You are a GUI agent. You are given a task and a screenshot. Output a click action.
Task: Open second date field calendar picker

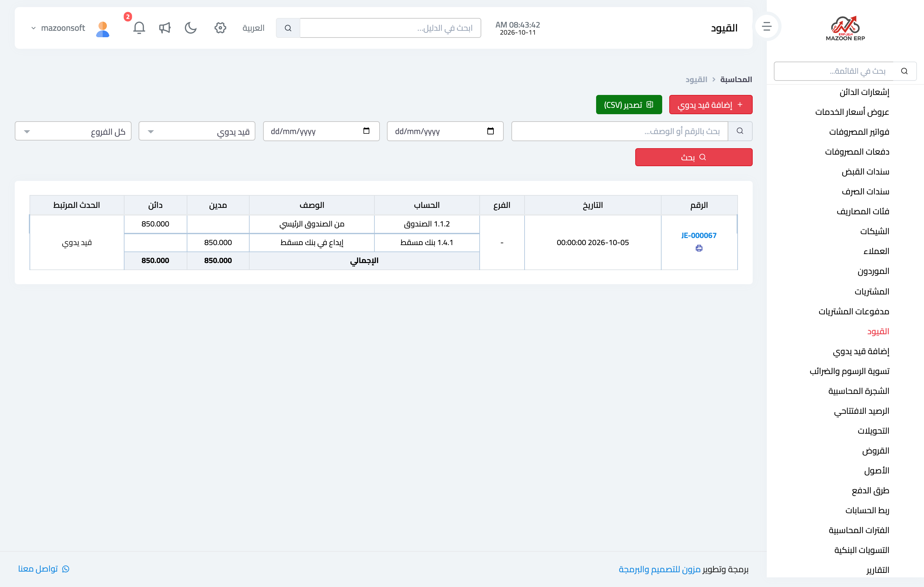pyautogui.click(x=366, y=131)
